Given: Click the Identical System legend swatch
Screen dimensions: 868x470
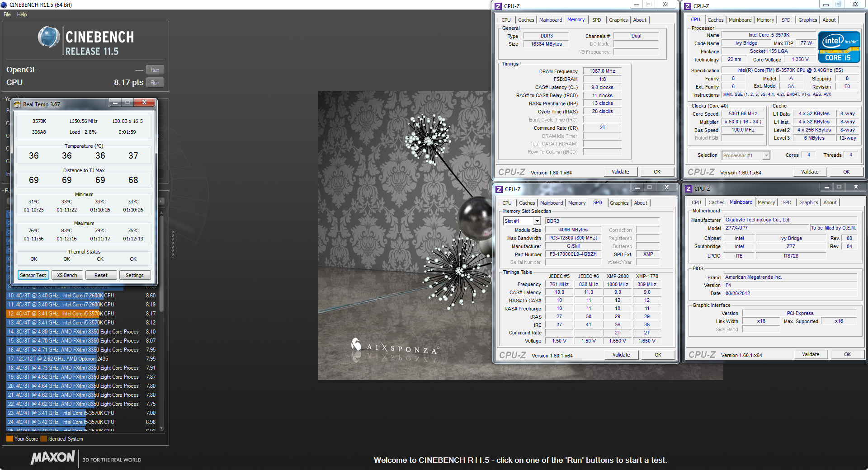Looking at the screenshot, I should 43,438.
